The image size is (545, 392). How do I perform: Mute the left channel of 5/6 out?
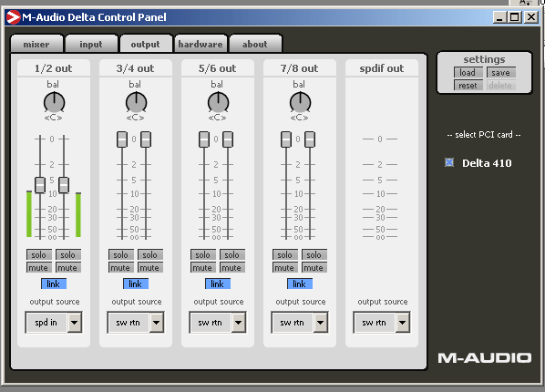pyautogui.click(x=203, y=268)
